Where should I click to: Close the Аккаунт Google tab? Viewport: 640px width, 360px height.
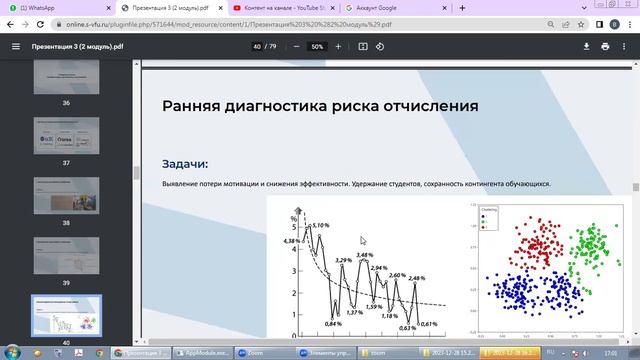point(444,8)
